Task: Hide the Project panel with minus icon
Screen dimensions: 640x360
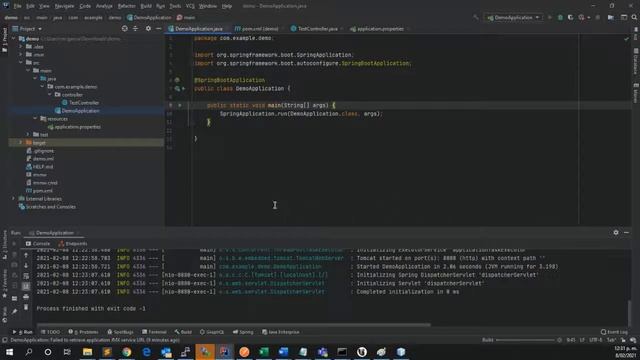Action: click(158, 29)
